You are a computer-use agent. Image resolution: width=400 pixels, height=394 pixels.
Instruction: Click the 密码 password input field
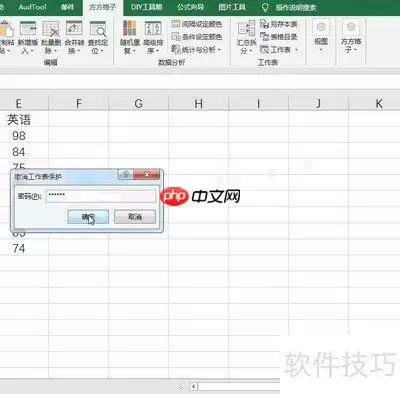tap(101, 196)
